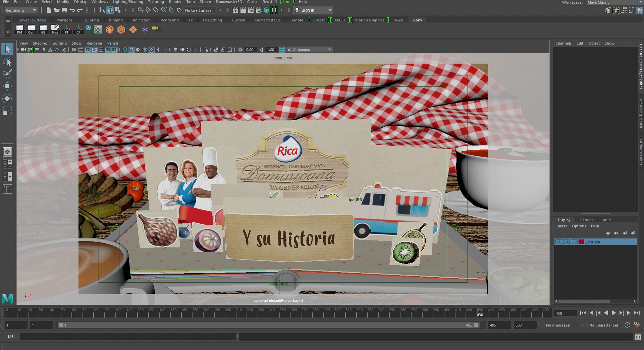
Task: Save the scene with the disk icon
Action: [64, 10]
